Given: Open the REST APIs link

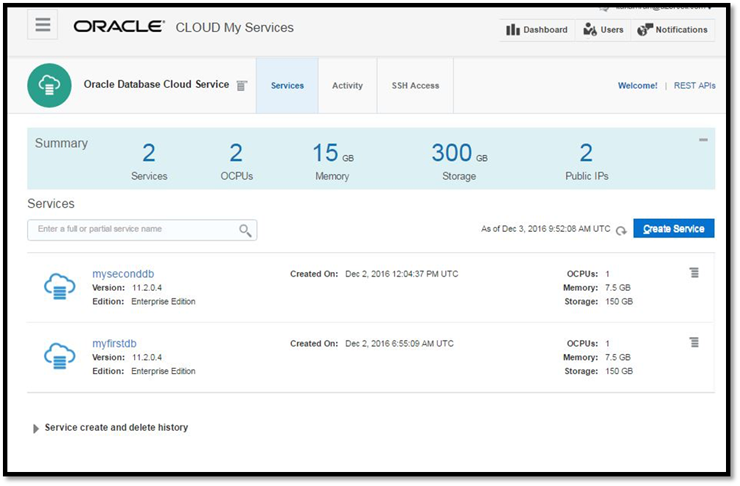Looking at the screenshot, I should point(695,85).
